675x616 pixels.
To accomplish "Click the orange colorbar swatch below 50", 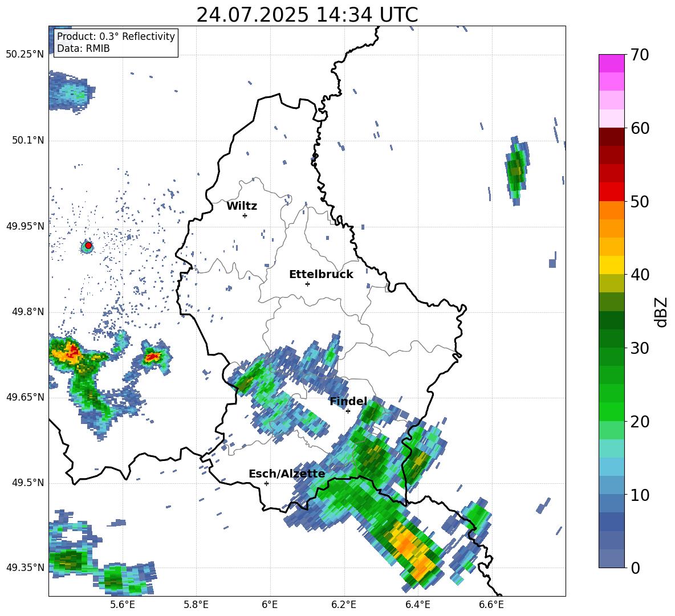I will [x=611, y=210].
